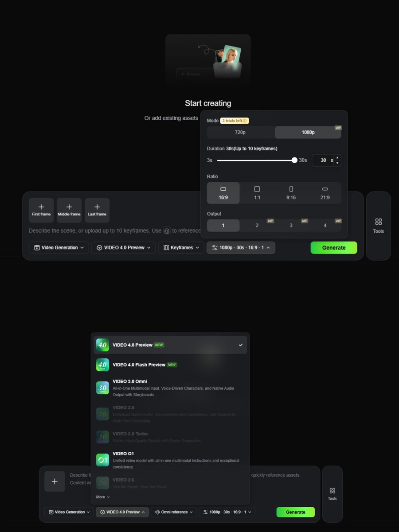Click the plus upload tile in lower prompt box
Viewport: 399px width, 532px height.
55,481
